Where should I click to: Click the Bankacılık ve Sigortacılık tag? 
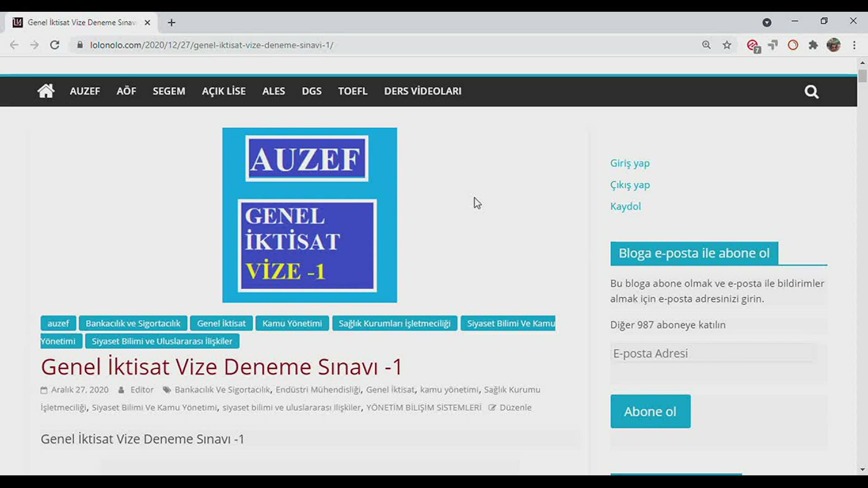pyautogui.click(x=133, y=324)
